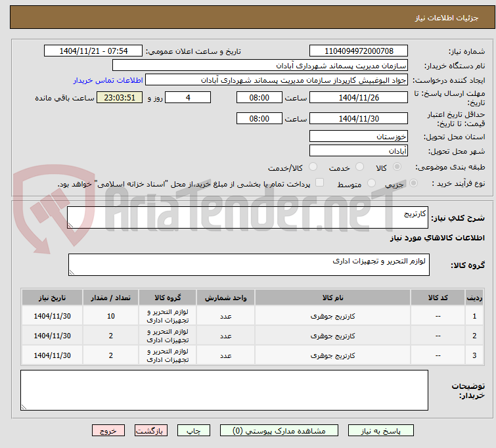This screenshot has height=448, width=496.
Task: Click the date 1404/11/30 in row 3
Action: [x=52, y=355]
